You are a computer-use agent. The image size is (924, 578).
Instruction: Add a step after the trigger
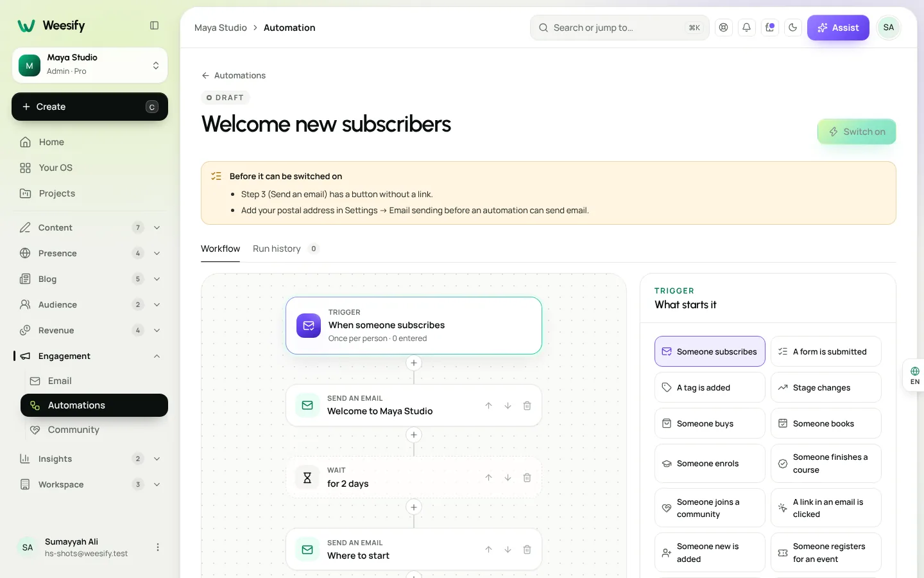pyautogui.click(x=414, y=363)
